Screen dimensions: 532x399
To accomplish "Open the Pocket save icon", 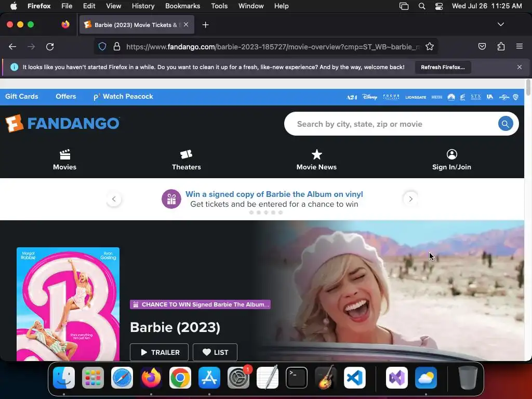I will click(x=482, y=46).
